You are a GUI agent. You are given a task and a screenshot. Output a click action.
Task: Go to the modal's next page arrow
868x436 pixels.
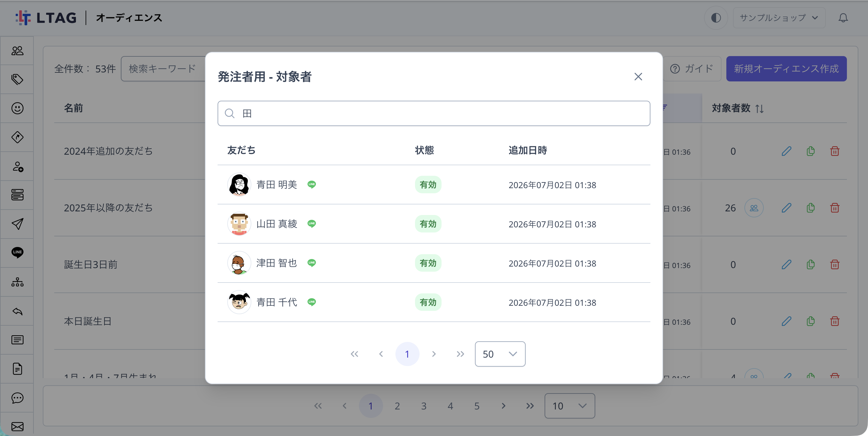pyautogui.click(x=434, y=354)
